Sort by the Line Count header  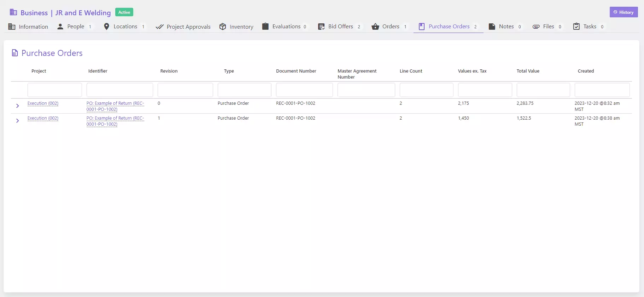[x=411, y=71]
